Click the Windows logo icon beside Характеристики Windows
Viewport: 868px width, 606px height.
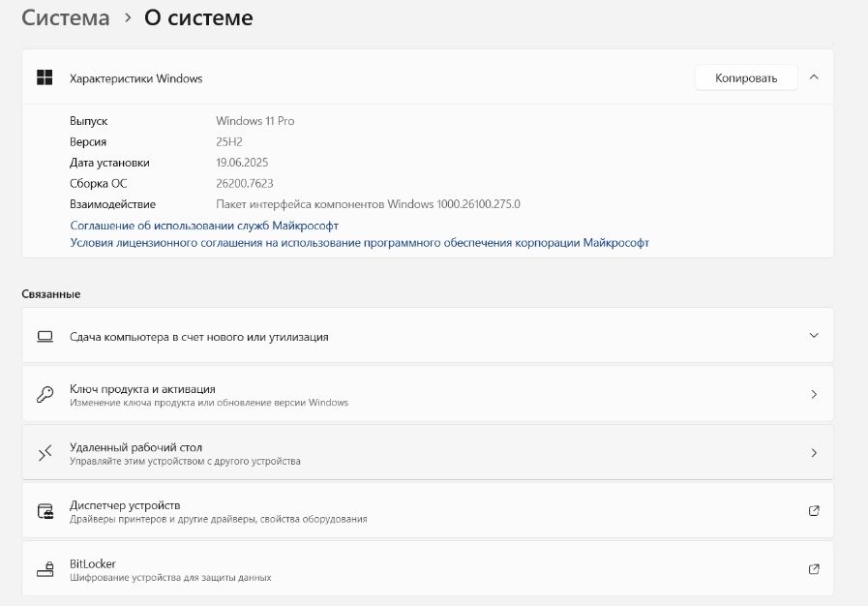click(45, 77)
